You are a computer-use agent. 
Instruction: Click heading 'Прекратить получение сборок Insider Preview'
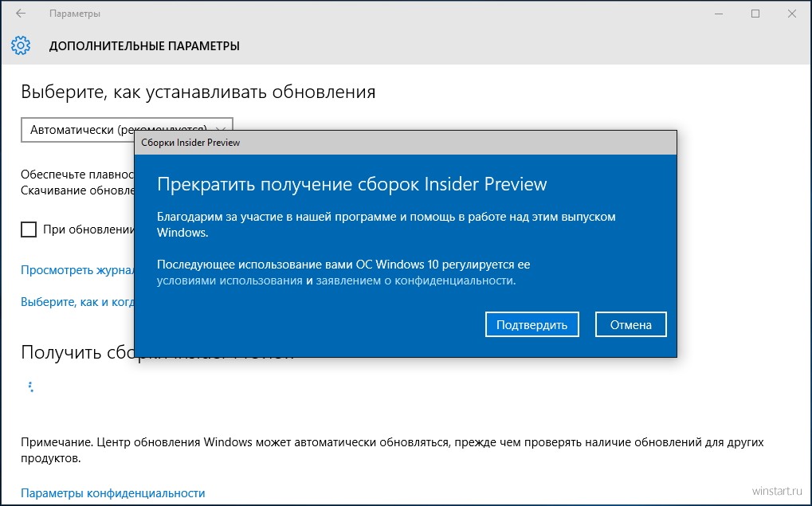coord(352,184)
